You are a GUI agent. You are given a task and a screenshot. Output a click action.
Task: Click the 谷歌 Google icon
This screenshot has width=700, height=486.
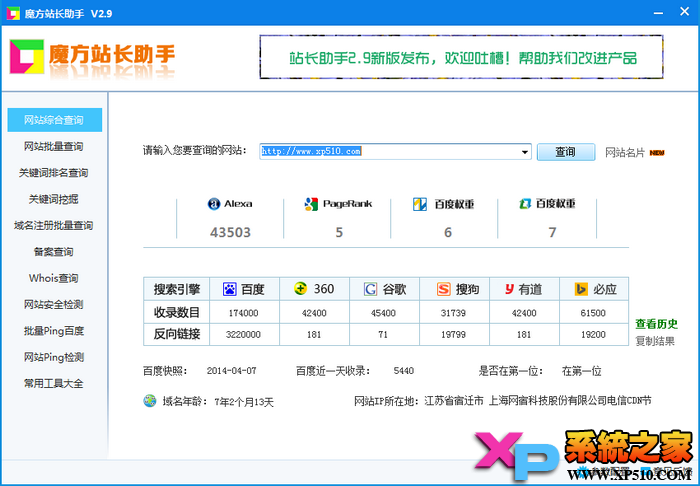[x=370, y=289]
